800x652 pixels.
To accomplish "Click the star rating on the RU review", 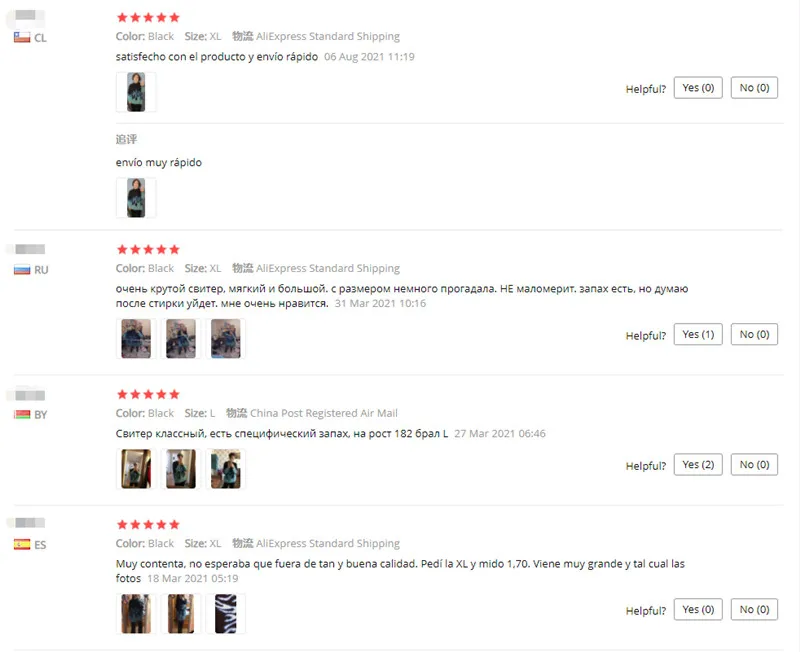I will [x=148, y=249].
